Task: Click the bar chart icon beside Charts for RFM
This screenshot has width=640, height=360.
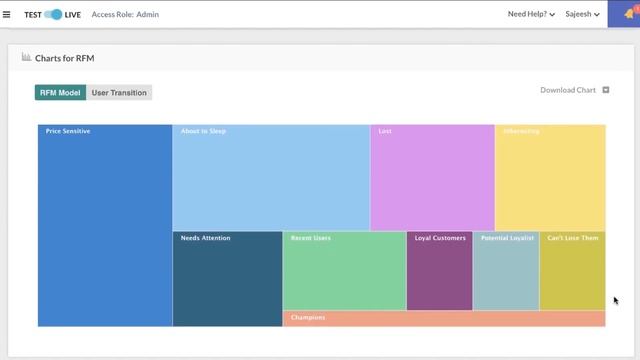Action: pyautogui.click(x=26, y=57)
